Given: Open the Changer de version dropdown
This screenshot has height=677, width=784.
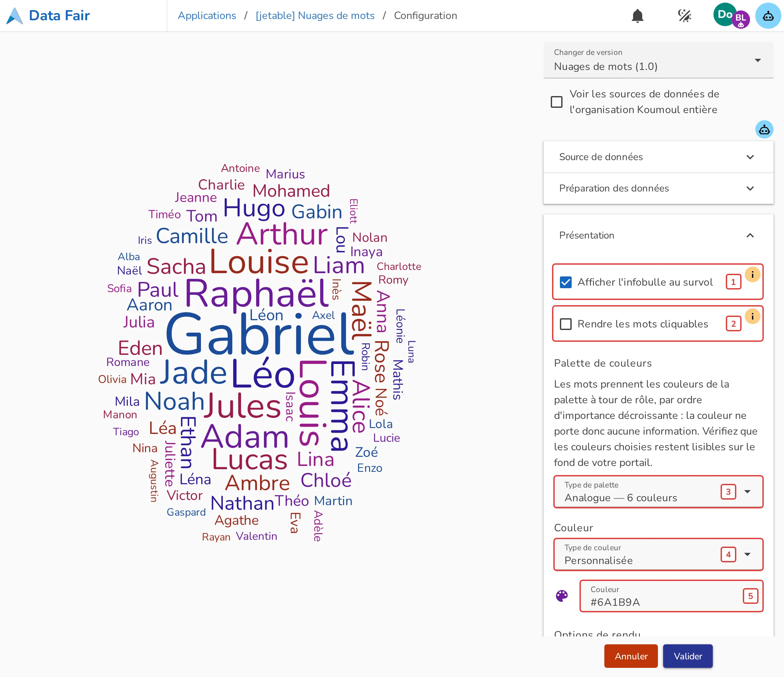Looking at the screenshot, I should [x=658, y=60].
